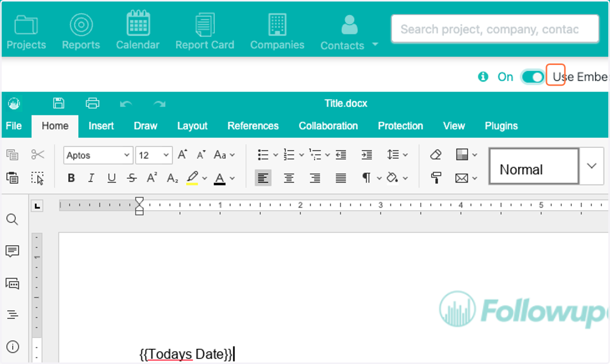Open the Find magnifier in left sidebar
This screenshot has width=610, height=364.
click(x=12, y=219)
